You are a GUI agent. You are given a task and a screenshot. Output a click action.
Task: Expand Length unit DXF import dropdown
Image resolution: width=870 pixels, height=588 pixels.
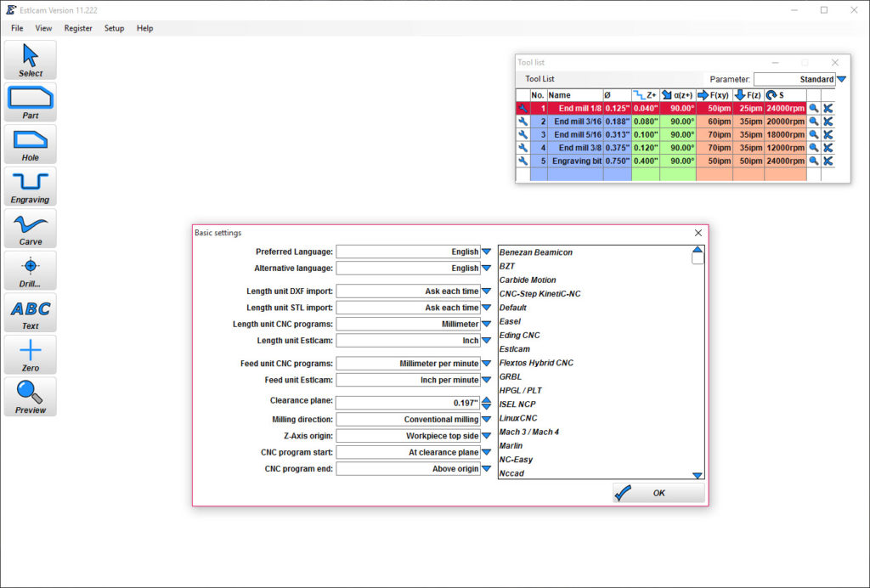(x=487, y=291)
